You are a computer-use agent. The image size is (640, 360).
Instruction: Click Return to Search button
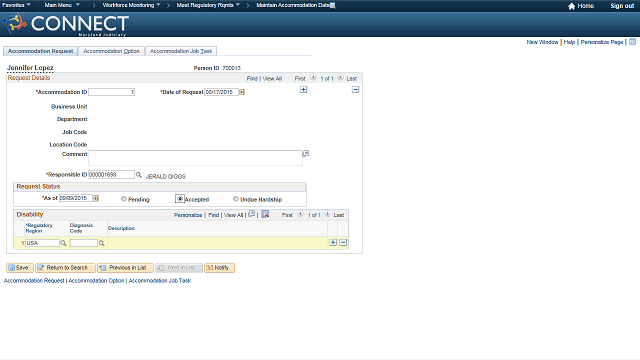click(x=65, y=268)
